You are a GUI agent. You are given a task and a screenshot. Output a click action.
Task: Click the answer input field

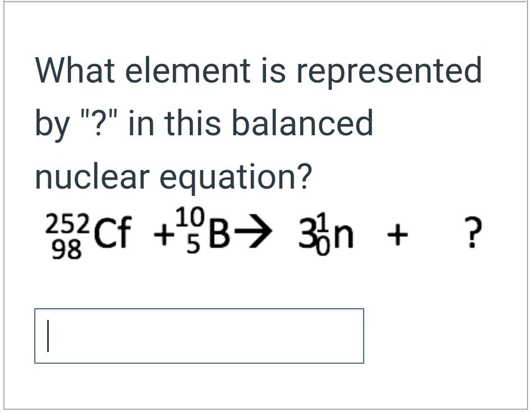coord(199,336)
